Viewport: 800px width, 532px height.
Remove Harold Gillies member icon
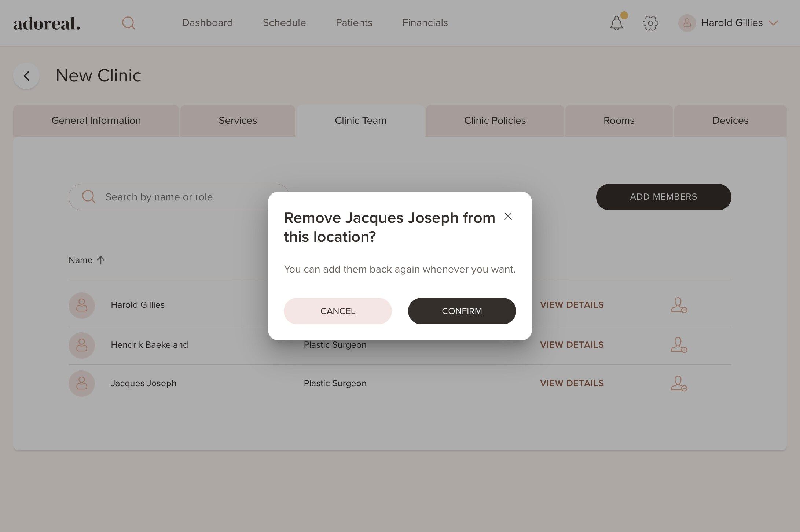[x=678, y=305]
